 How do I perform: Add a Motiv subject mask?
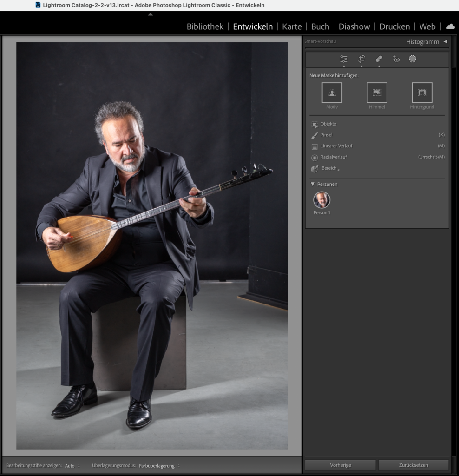[332, 93]
